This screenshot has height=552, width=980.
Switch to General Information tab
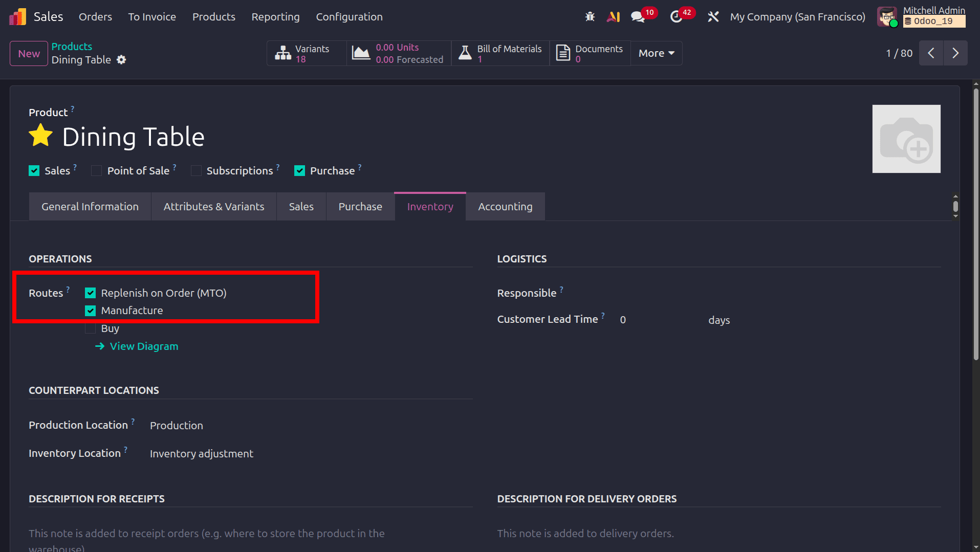click(90, 207)
